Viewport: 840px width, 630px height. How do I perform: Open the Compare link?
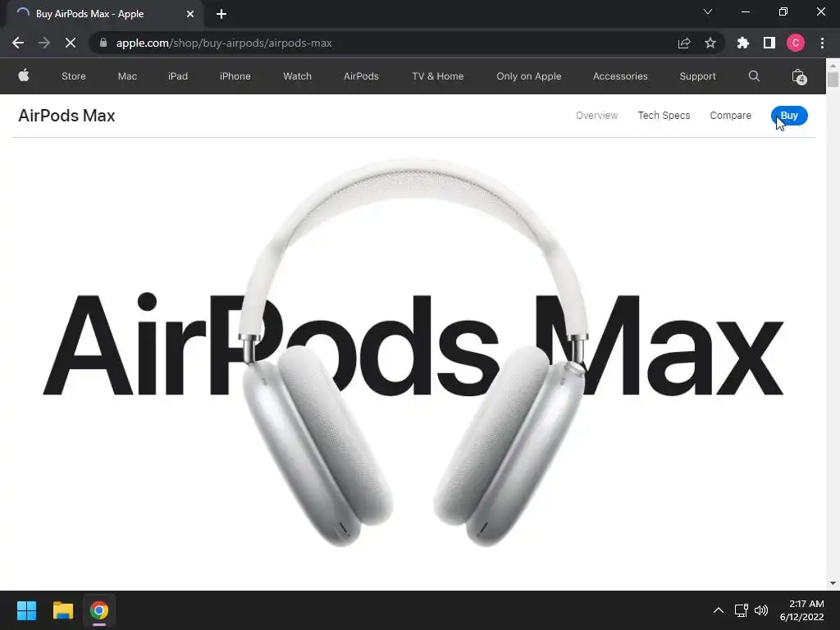tap(730, 115)
